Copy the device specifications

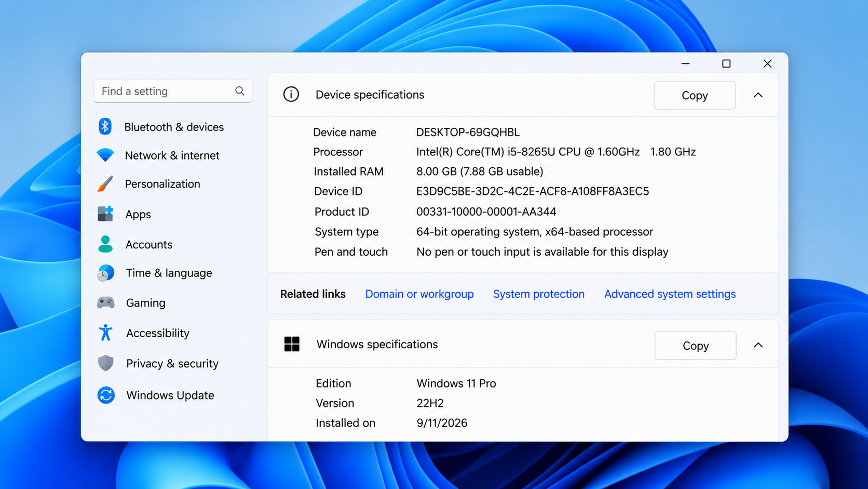point(695,95)
